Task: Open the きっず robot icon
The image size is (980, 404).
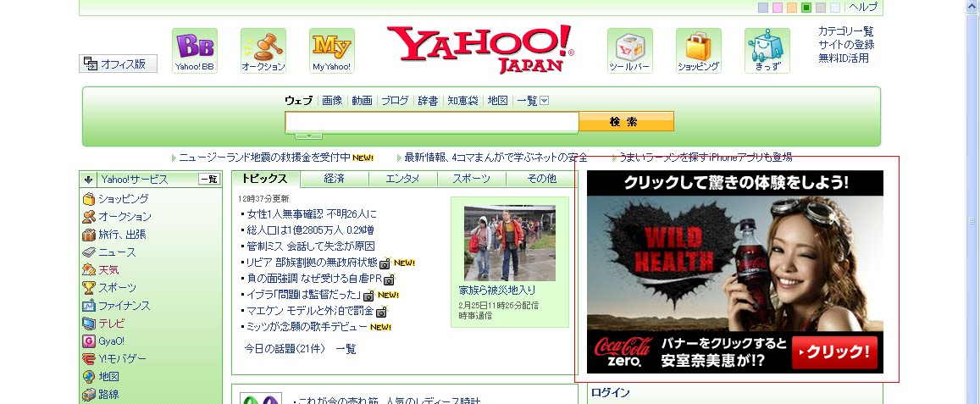Action: coord(767,51)
